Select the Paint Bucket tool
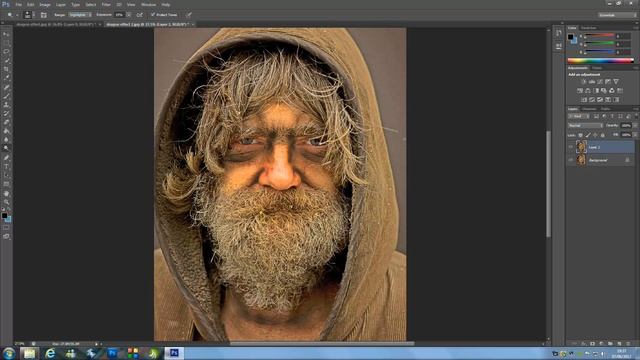The width and height of the screenshot is (640, 360). 6,131
